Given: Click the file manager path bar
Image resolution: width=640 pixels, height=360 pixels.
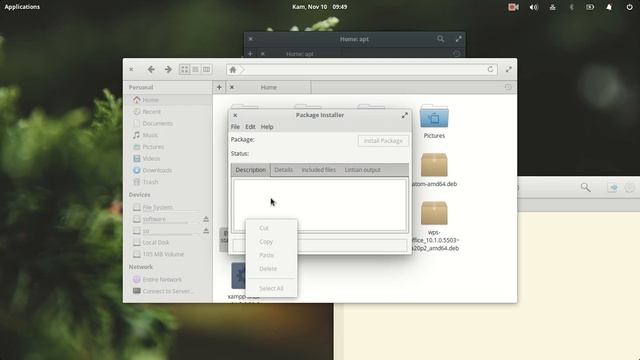Looking at the screenshot, I should (362, 69).
